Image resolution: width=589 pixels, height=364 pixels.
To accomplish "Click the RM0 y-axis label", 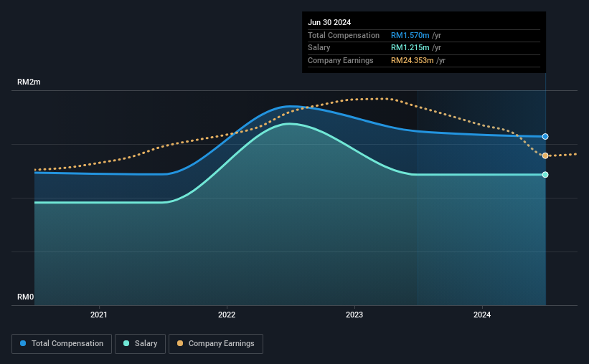I will click(x=26, y=297).
